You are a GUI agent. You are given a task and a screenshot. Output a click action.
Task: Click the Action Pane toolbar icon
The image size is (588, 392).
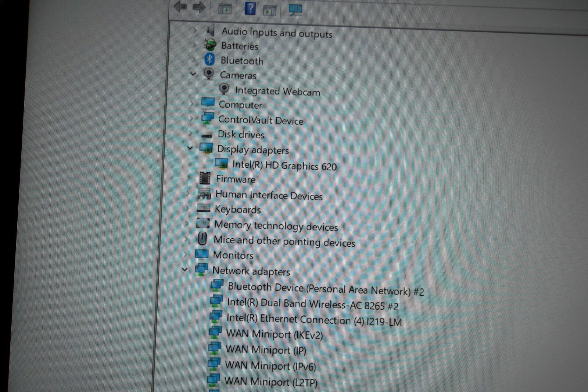point(270,11)
